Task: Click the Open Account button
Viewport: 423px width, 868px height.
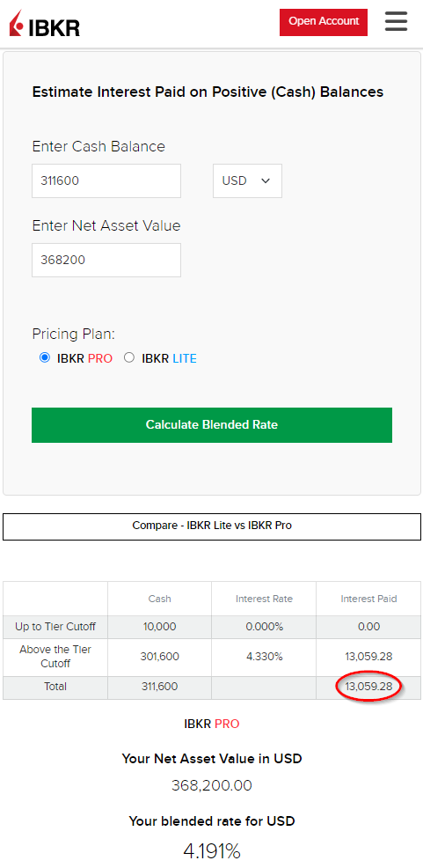Action: [x=324, y=22]
